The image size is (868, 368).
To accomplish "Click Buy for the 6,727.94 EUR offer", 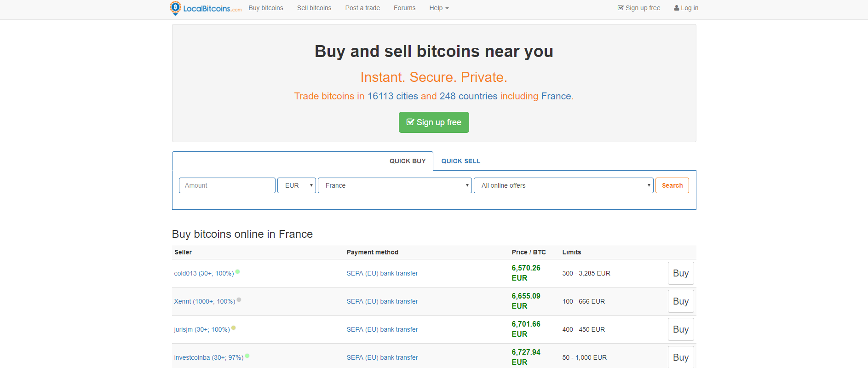I will point(681,357).
